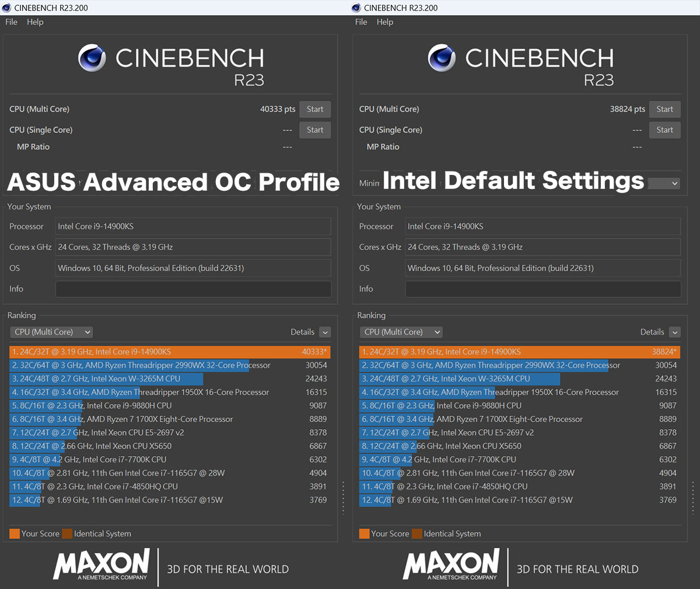Image resolution: width=700 pixels, height=589 pixels.
Task: Open Minimum Test Duration dropdown in right window
Action: pos(664,183)
